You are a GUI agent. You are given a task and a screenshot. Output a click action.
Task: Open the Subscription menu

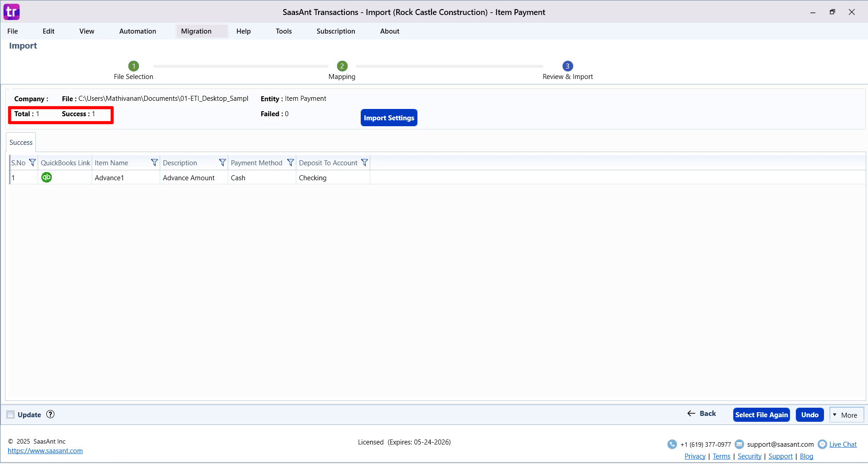coord(335,31)
